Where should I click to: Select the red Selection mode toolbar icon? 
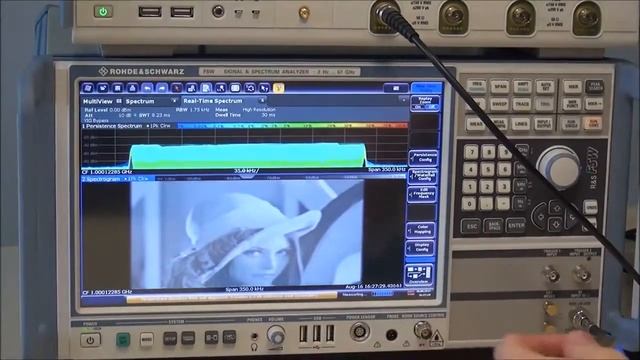click(176, 88)
